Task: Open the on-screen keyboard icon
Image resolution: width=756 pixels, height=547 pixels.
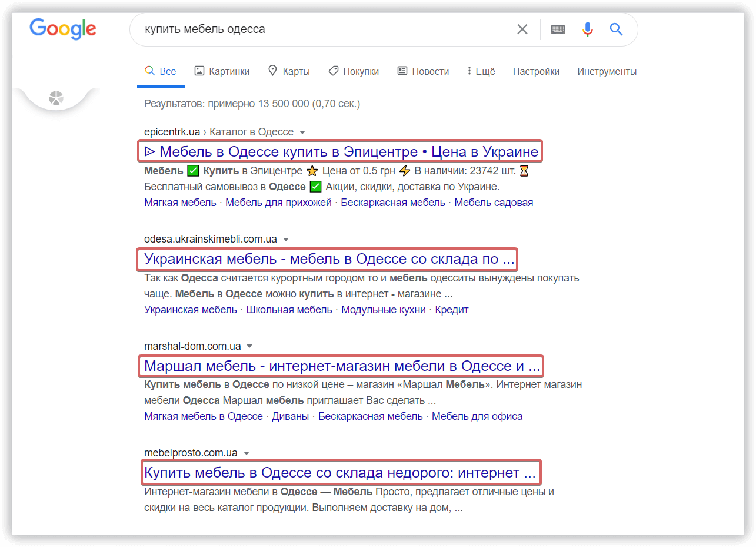Action: click(558, 29)
